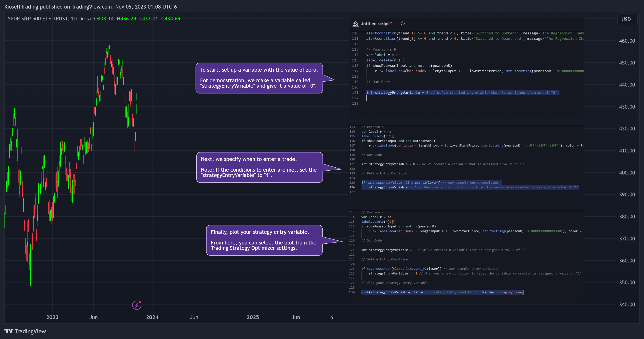Click line number 110 in the editor gutter
Viewport: 644px width, 339px height.
[x=355, y=33]
